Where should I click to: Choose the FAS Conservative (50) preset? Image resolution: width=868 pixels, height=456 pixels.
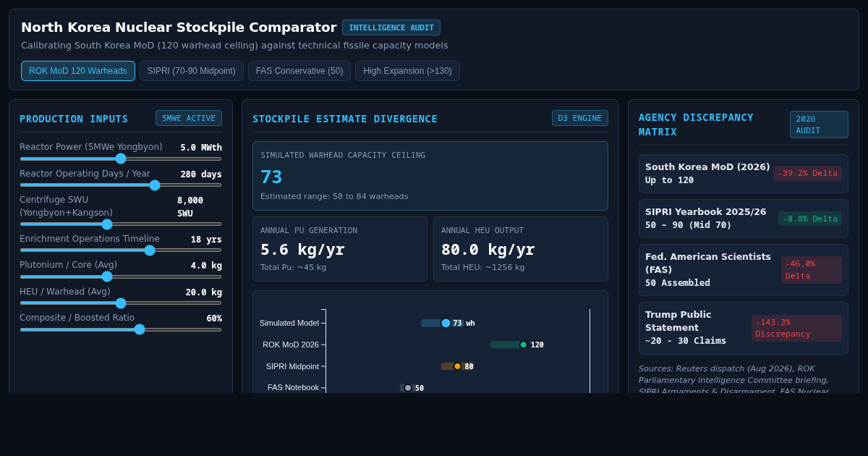299,71
